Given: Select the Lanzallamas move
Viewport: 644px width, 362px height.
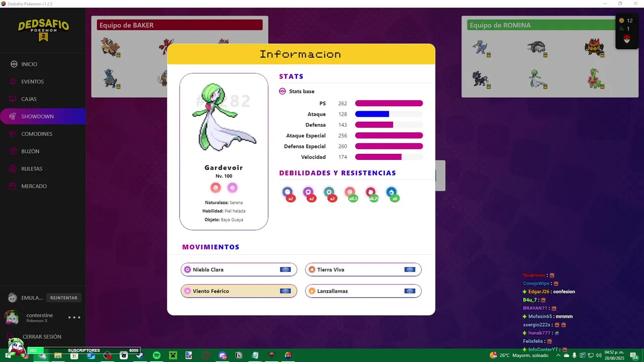Looking at the screenshot, I should [x=363, y=291].
